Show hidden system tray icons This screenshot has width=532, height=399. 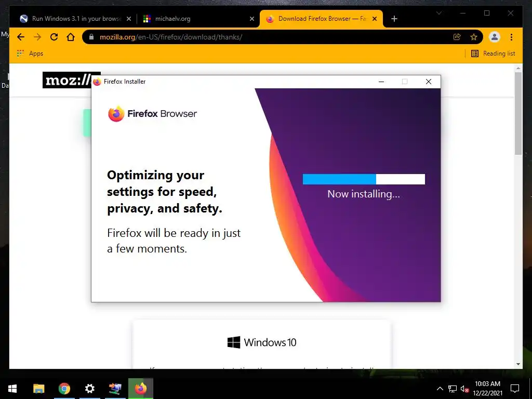coord(440,389)
